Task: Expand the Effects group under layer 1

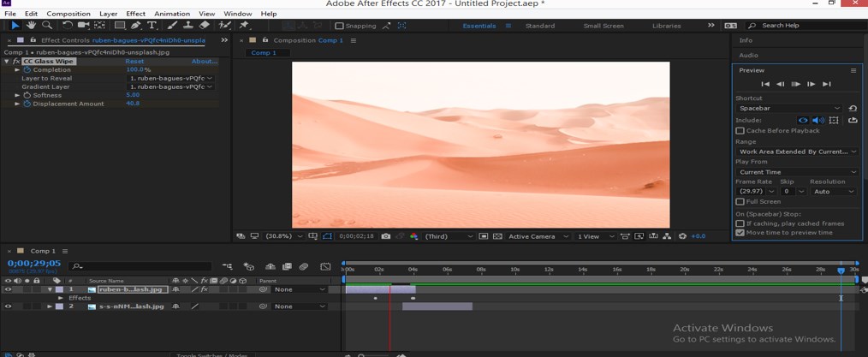Action: pos(61,298)
